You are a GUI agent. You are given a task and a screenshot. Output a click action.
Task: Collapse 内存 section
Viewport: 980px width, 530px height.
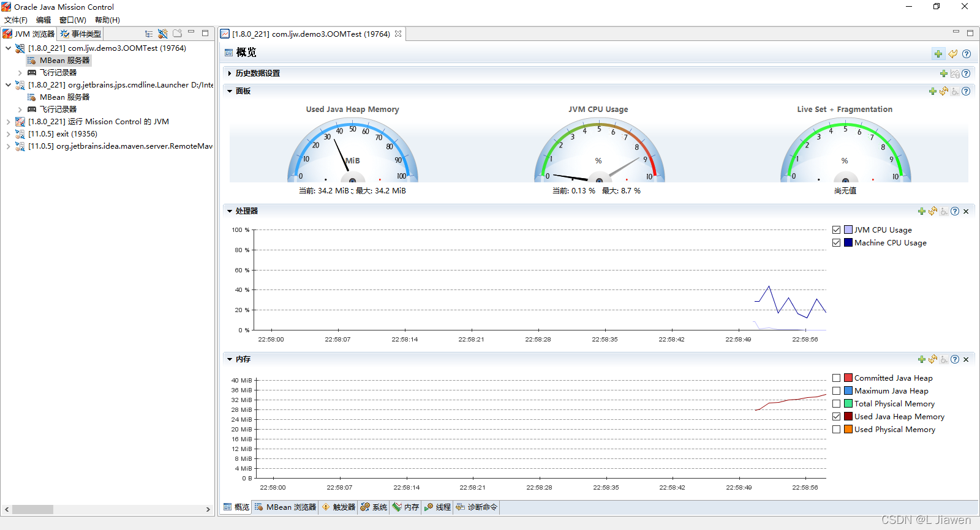point(230,359)
